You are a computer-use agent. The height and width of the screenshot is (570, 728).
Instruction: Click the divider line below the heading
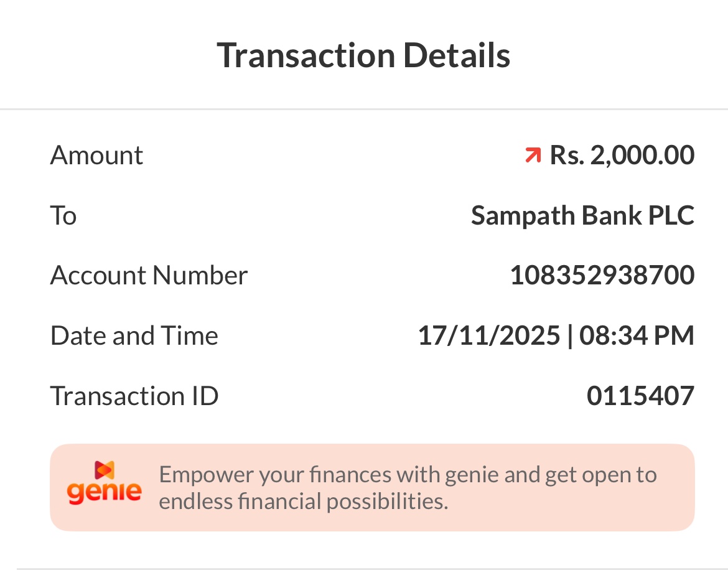pyautogui.click(x=363, y=110)
